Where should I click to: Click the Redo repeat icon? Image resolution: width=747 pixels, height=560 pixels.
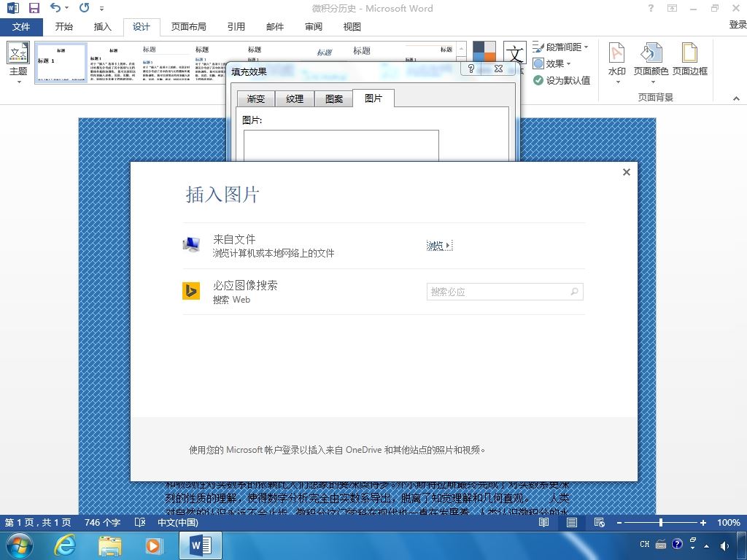coord(85,7)
